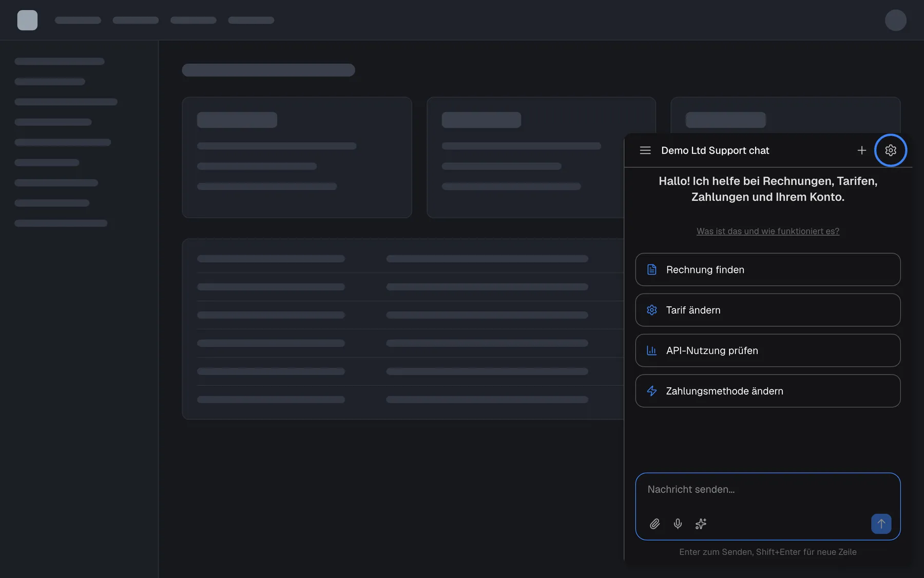The width and height of the screenshot is (924, 578).
Task: Click the app logo square in the top bar
Action: coord(27,20)
